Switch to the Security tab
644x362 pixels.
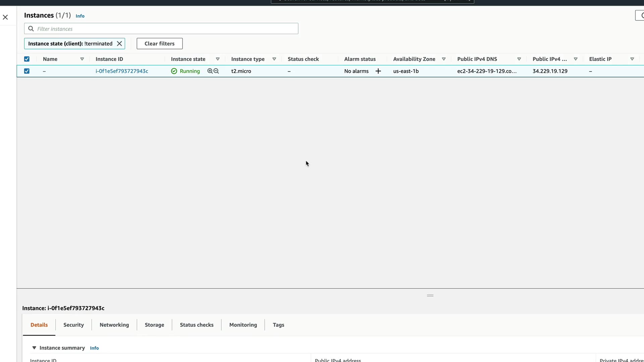[73, 325]
